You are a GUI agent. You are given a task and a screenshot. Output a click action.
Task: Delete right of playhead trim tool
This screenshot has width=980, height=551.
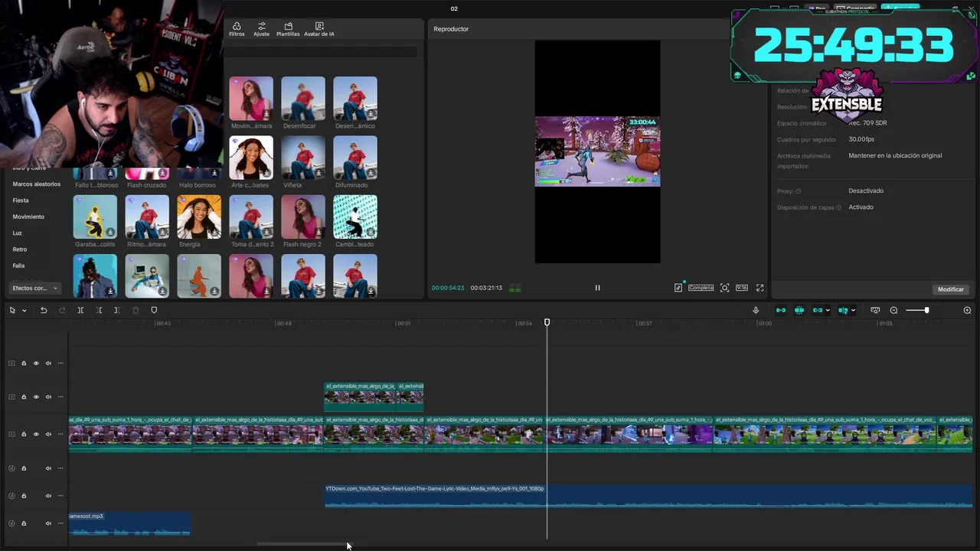click(116, 310)
